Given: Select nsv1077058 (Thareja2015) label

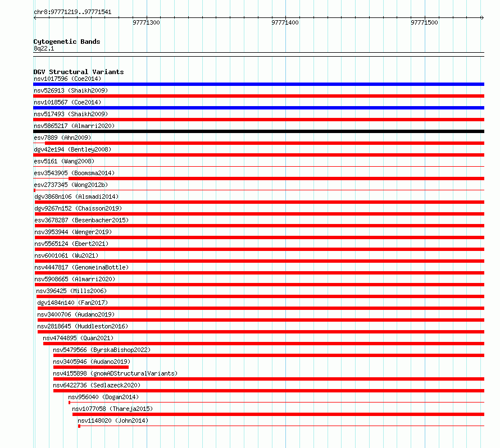Looking at the screenshot, I should (112, 409).
